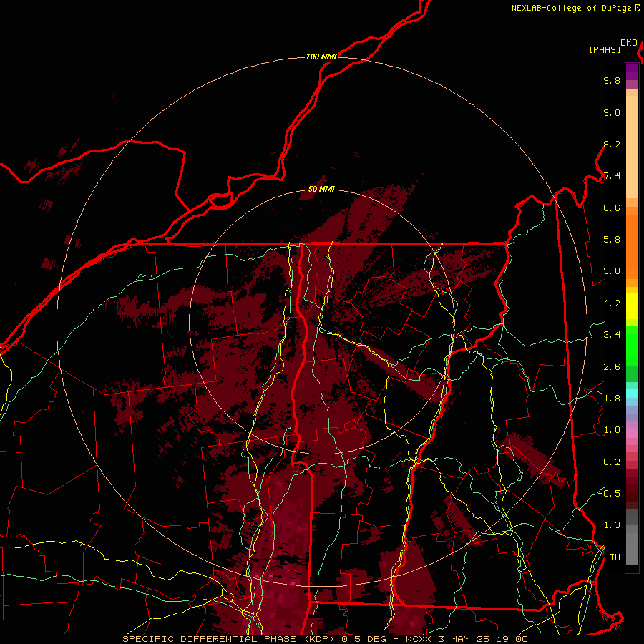Click the 9.8 scale value
Viewport: 644px width, 644px height.
(612, 80)
